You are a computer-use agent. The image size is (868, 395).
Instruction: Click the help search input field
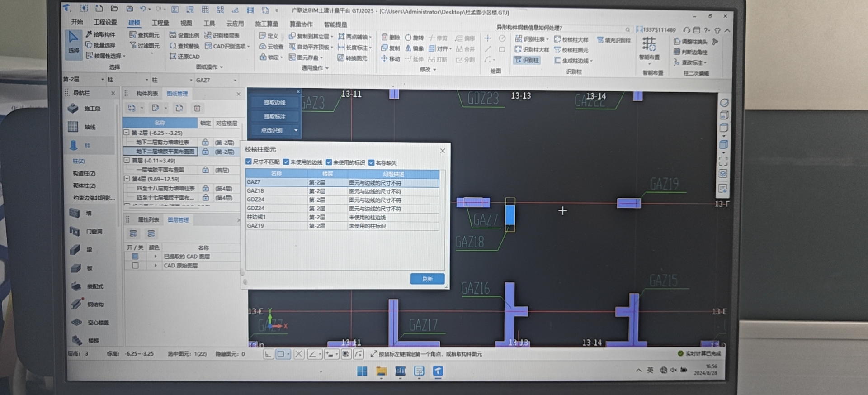(x=563, y=28)
